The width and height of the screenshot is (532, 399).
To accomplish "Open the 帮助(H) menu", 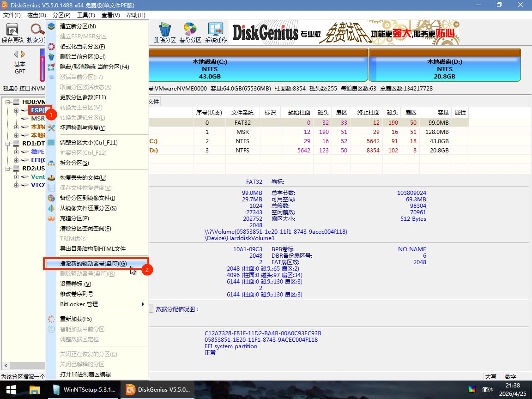I will point(136,15).
